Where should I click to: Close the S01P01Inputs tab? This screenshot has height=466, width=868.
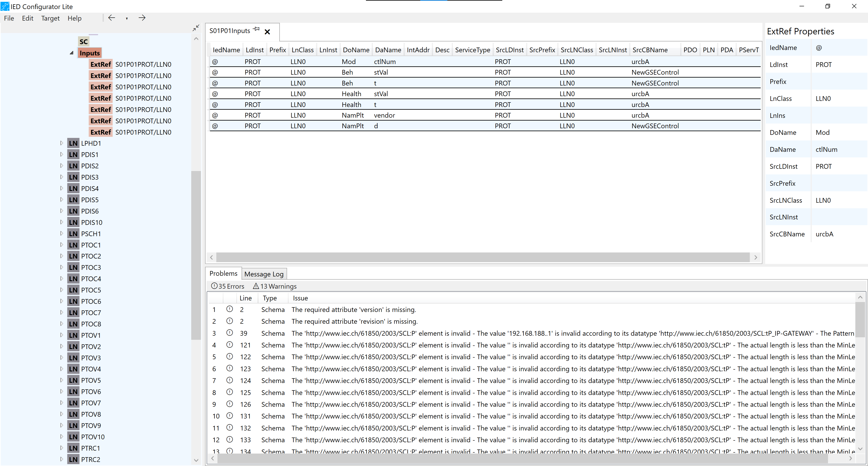pos(267,32)
